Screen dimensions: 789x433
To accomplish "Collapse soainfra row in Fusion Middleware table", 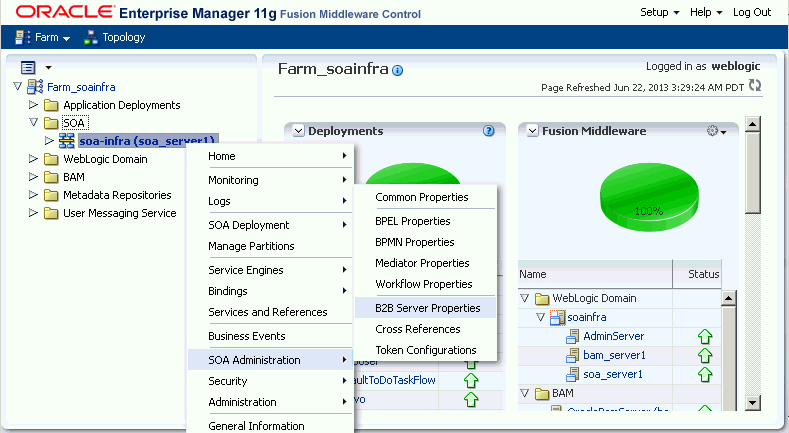I will coord(540,317).
